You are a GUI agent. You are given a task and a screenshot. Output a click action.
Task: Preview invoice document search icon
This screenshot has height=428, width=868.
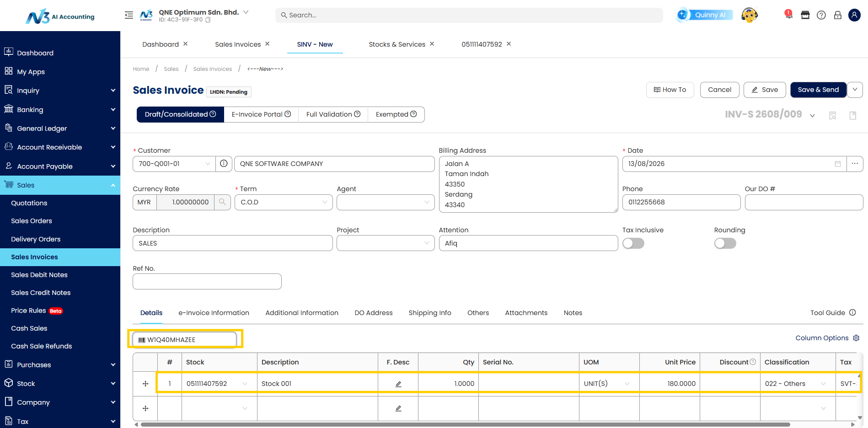833,116
